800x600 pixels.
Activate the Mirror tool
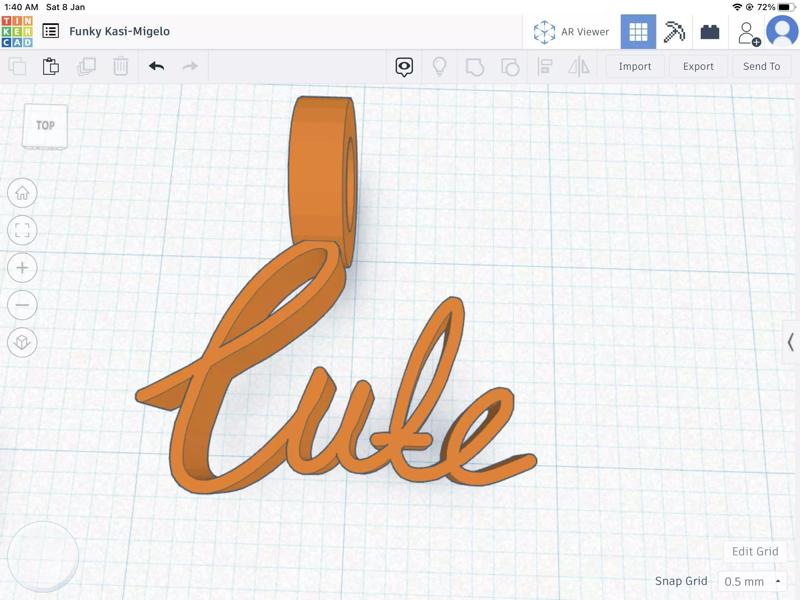point(579,67)
